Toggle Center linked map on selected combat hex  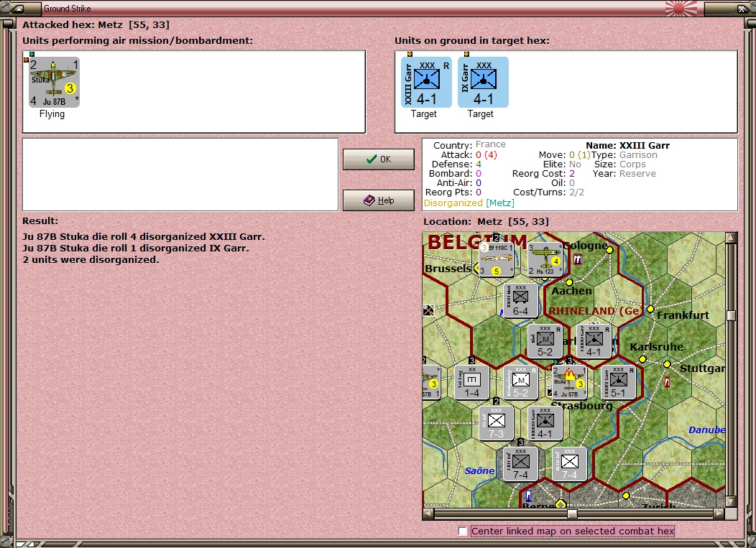463,531
